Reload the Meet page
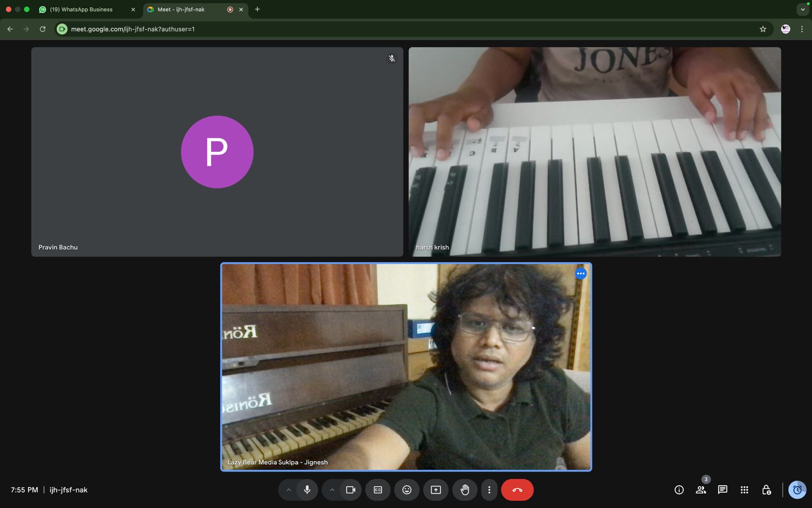Viewport: 812px width, 508px height. point(43,29)
